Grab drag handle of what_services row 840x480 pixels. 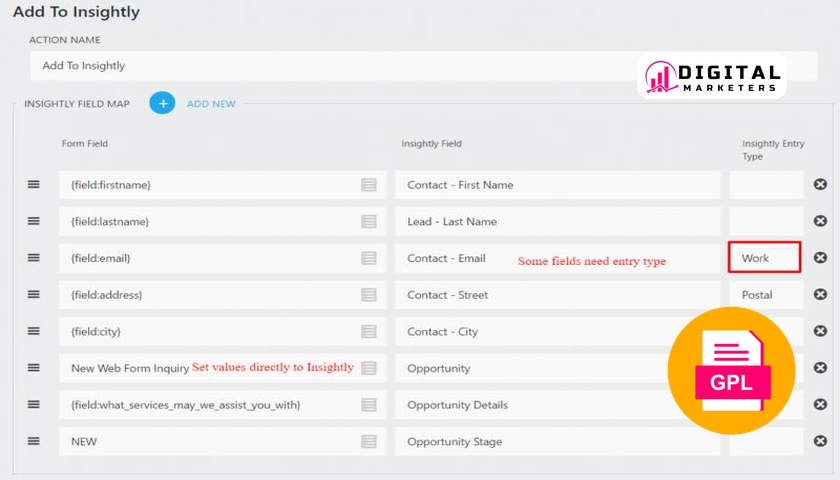(34, 404)
